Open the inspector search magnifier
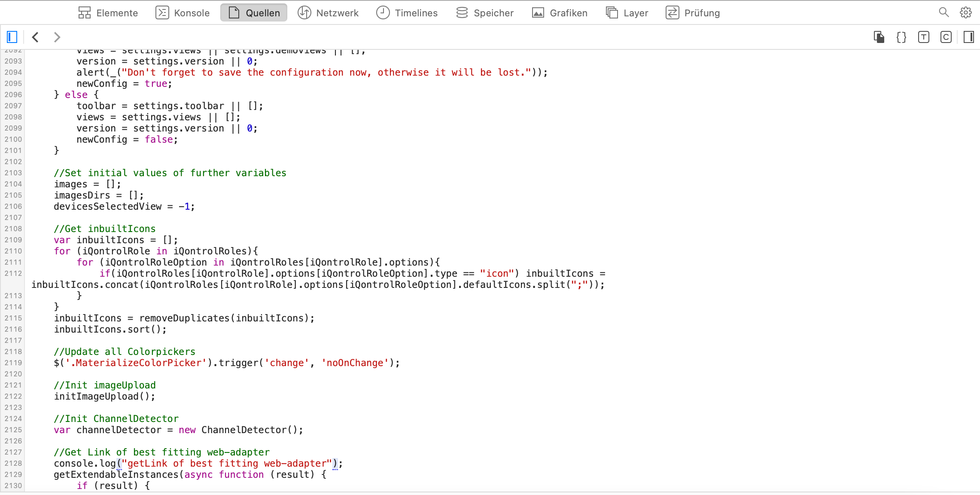This screenshot has width=980, height=495. [943, 12]
